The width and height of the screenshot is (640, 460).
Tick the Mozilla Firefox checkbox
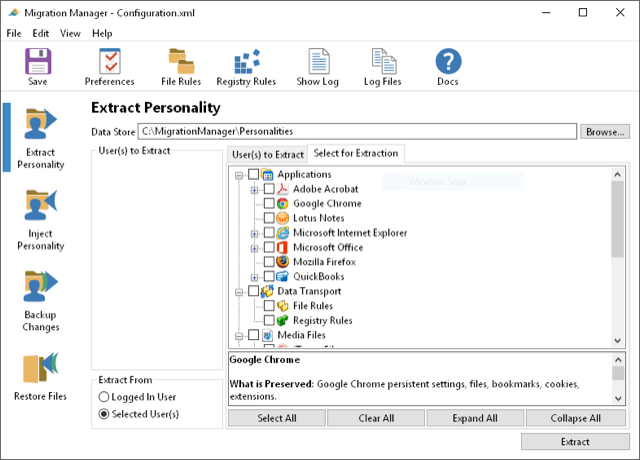coord(269,262)
